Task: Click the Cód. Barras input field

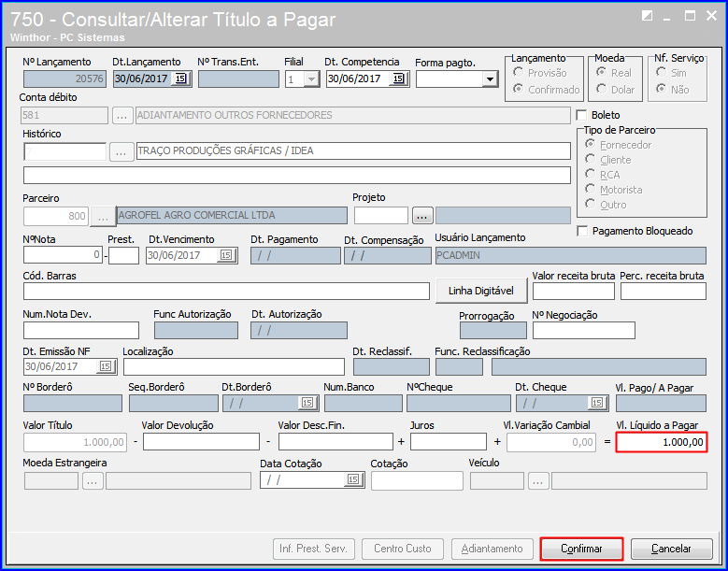Action: pyautogui.click(x=226, y=291)
